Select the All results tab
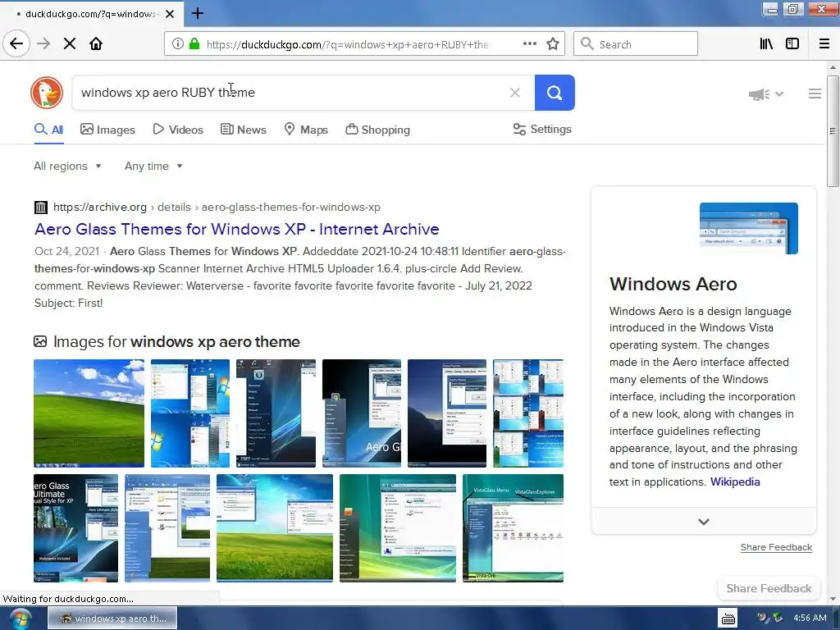 pyautogui.click(x=48, y=130)
